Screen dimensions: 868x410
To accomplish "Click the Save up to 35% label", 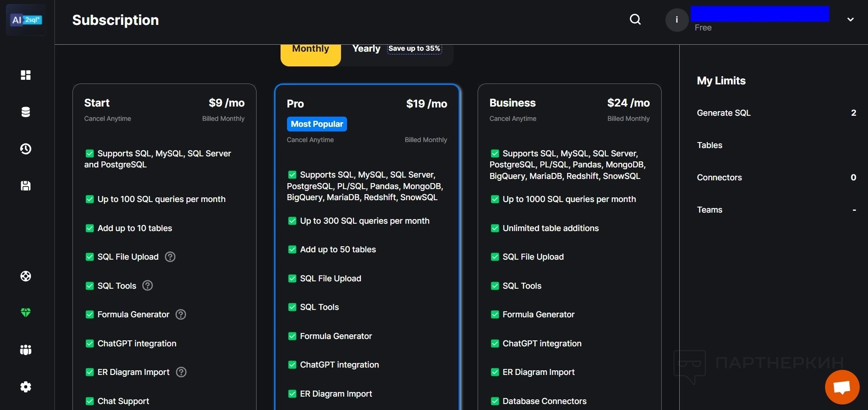I will (414, 49).
